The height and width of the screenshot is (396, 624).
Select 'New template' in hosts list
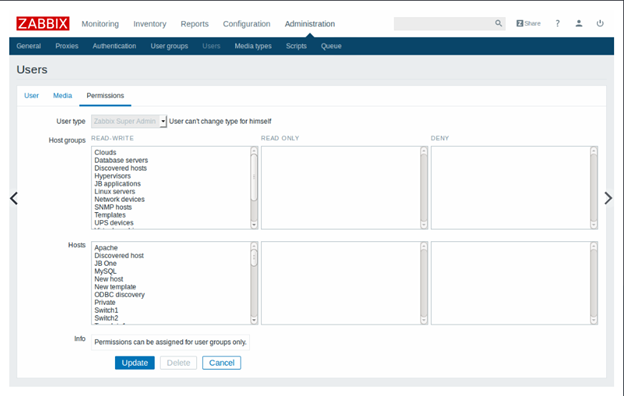[x=115, y=287]
